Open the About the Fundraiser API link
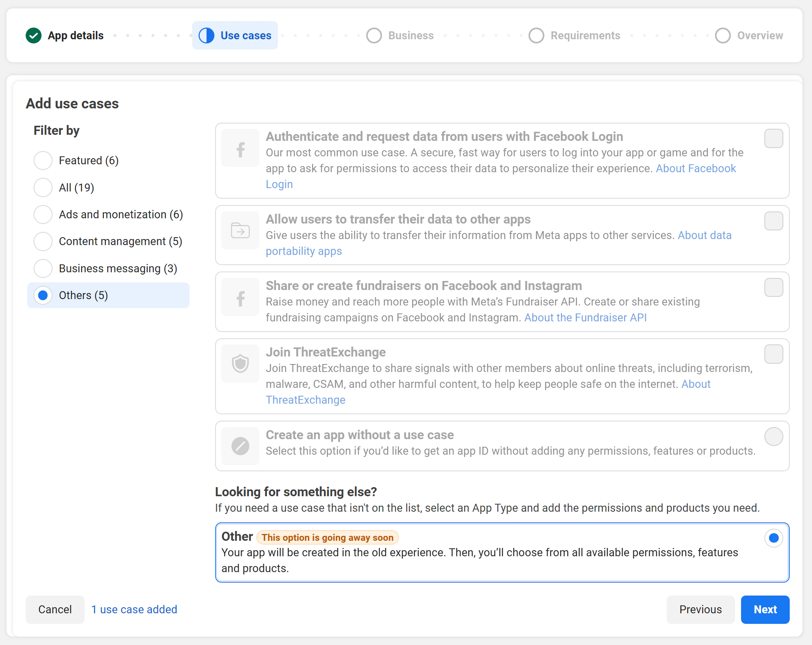Viewport: 812px width, 645px height. [585, 318]
